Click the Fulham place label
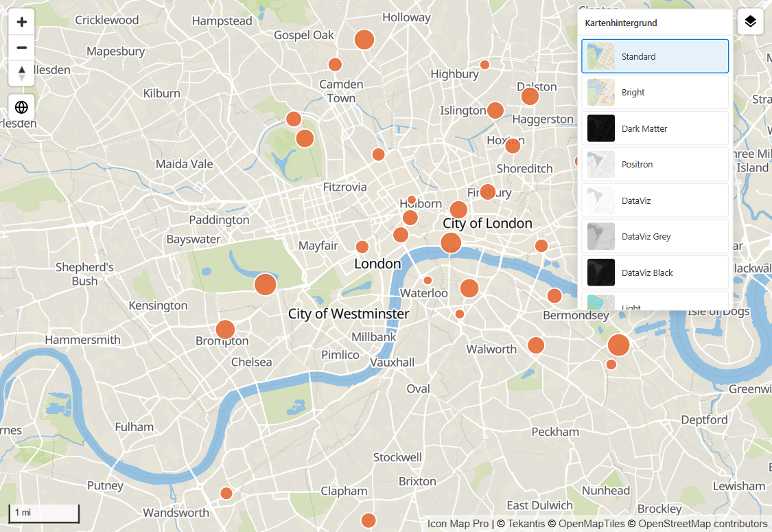Viewport: 772px width, 532px height. (x=134, y=427)
